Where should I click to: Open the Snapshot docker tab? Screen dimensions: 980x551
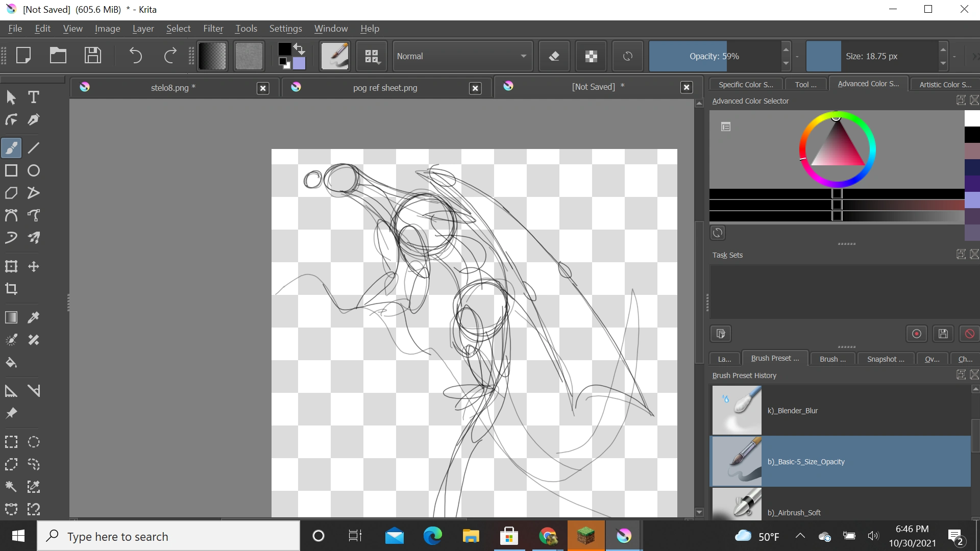coord(886,359)
